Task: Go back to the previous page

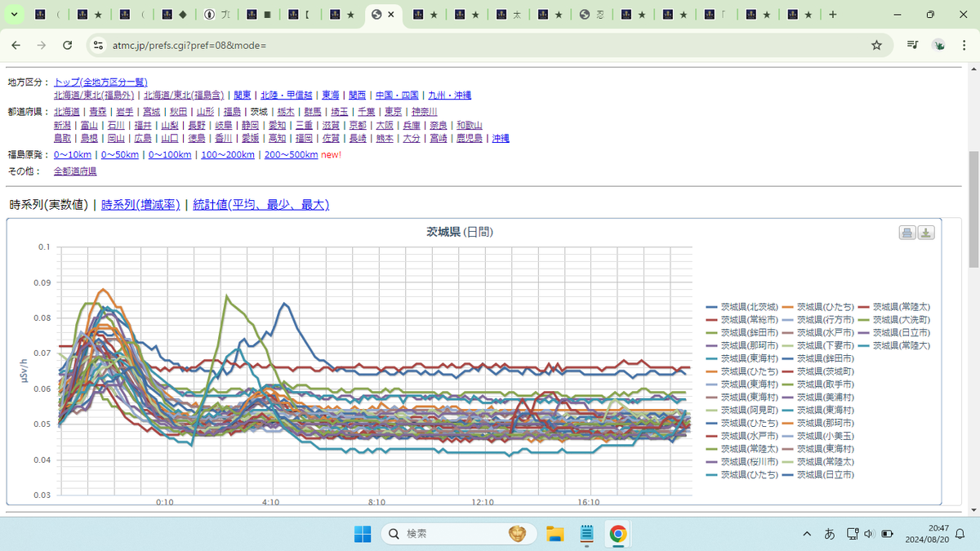Action: [x=16, y=45]
